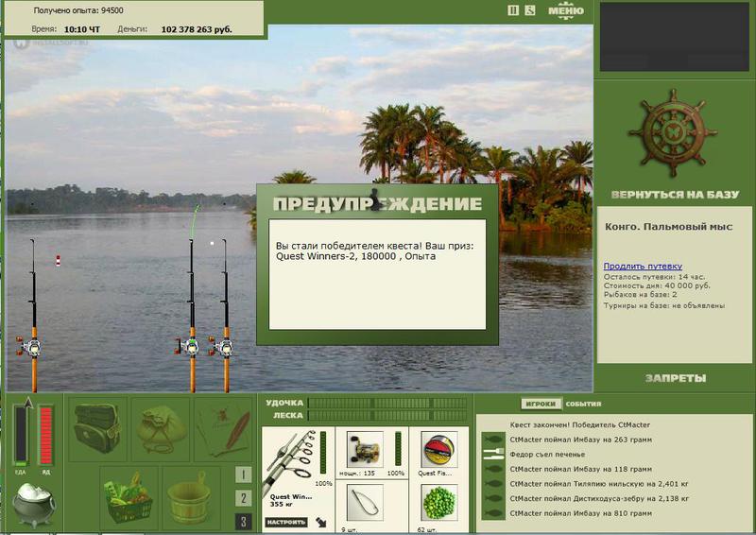This screenshot has height=535, width=756.
Task: Click the ПРЕДУПРЕЖДЕНИЕ dialog title
Action: 377,203
